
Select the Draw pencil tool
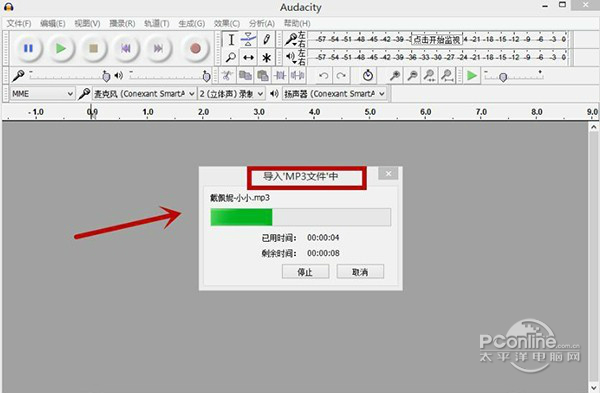pyautogui.click(x=266, y=39)
